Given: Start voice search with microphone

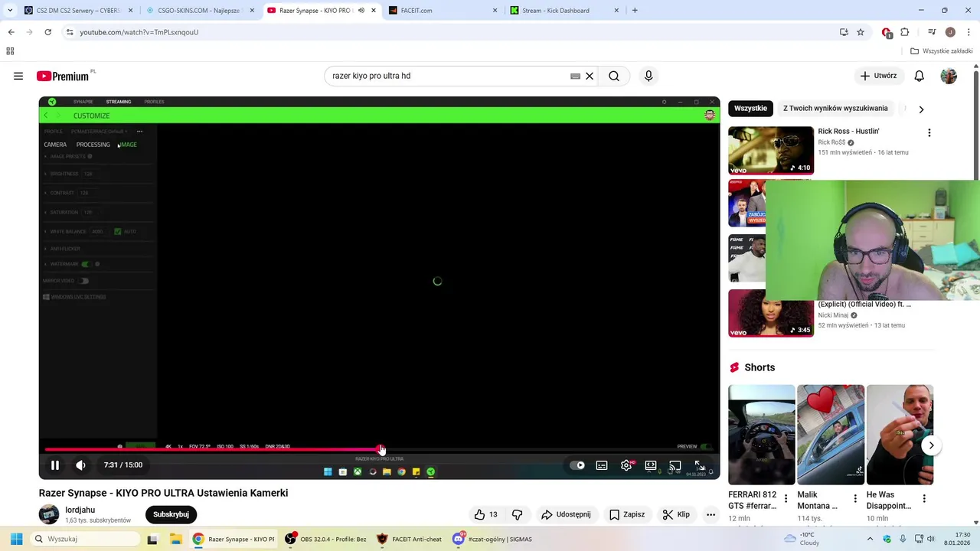Looking at the screenshot, I should click(x=648, y=76).
